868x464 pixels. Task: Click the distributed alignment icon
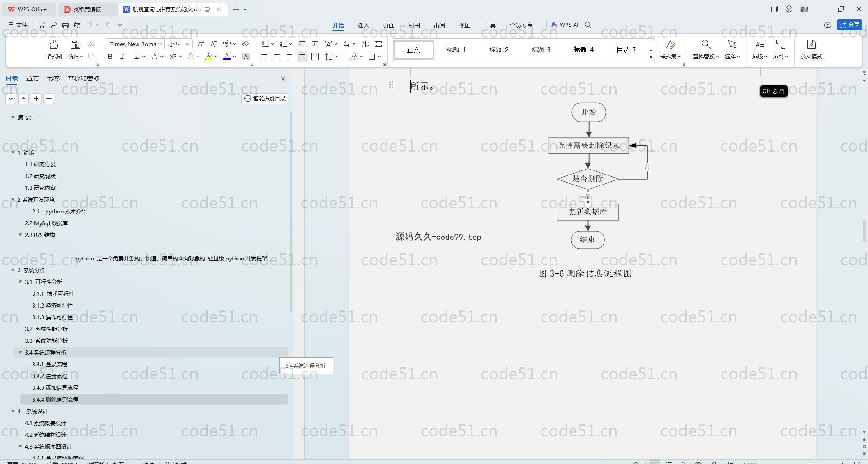coord(315,57)
